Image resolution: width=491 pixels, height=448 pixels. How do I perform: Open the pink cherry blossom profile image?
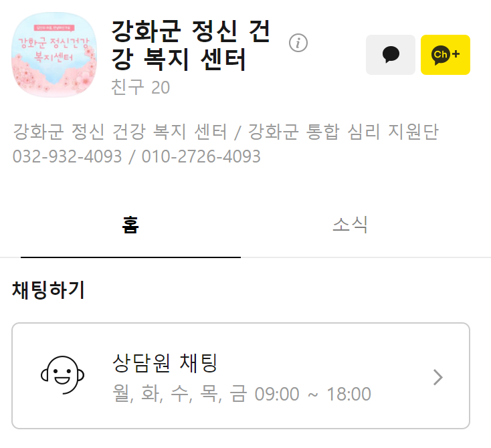[x=54, y=55]
